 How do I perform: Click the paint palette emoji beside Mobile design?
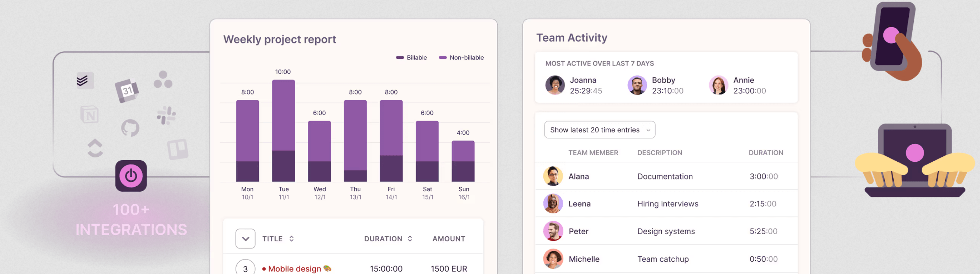[327, 269]
